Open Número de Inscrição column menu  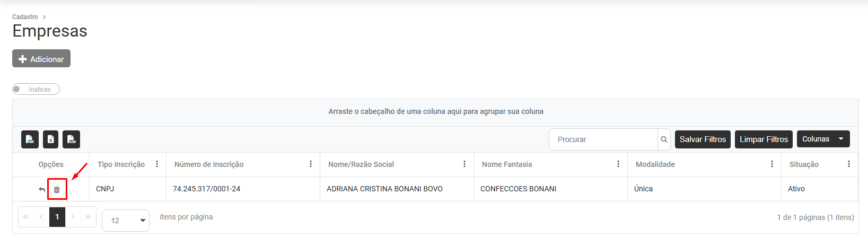tap(311, 164)
